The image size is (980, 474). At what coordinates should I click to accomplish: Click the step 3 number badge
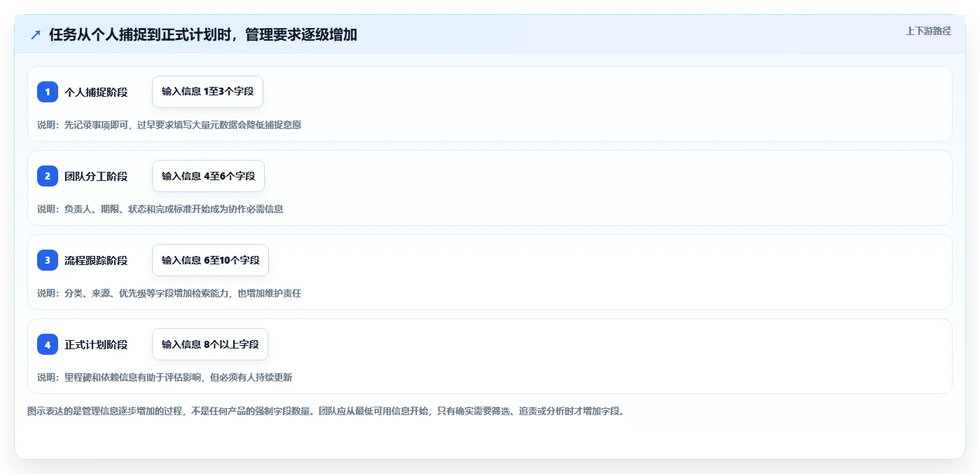48,260
